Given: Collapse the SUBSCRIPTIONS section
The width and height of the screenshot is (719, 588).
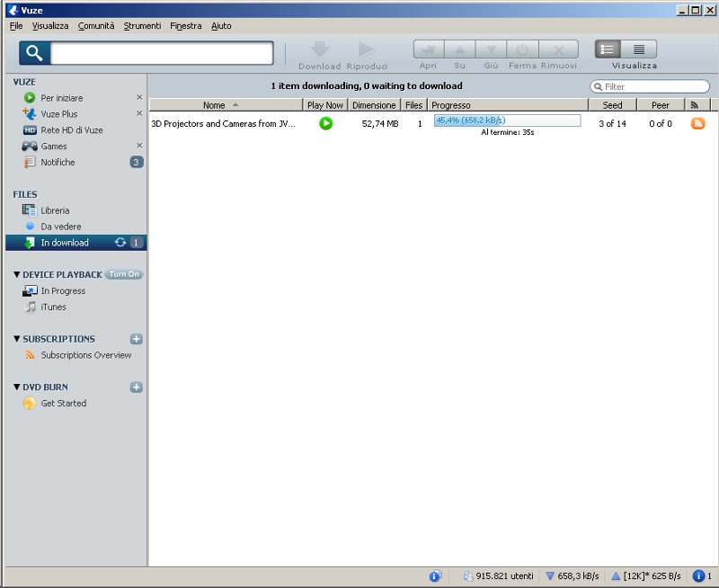Looking at the screenshot, I should point(16,340).
